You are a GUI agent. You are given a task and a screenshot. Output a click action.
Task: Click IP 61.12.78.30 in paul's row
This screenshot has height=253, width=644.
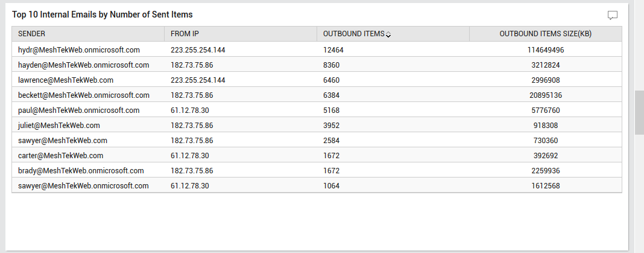click(x=190, y=110)
